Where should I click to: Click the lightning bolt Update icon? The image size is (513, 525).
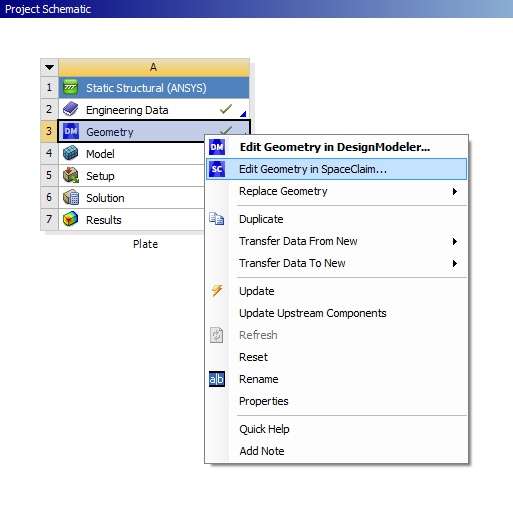tap(217, 291)
